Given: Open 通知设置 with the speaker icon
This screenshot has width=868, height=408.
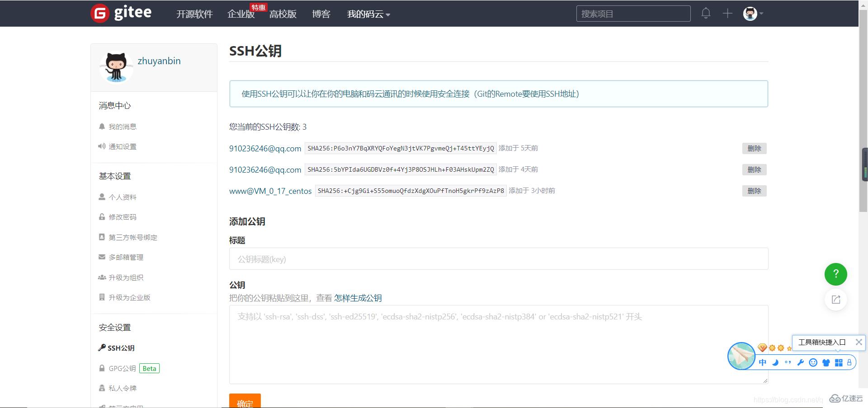Looking at the screenshot, I should pyautogui.click(x=118, y=146).
